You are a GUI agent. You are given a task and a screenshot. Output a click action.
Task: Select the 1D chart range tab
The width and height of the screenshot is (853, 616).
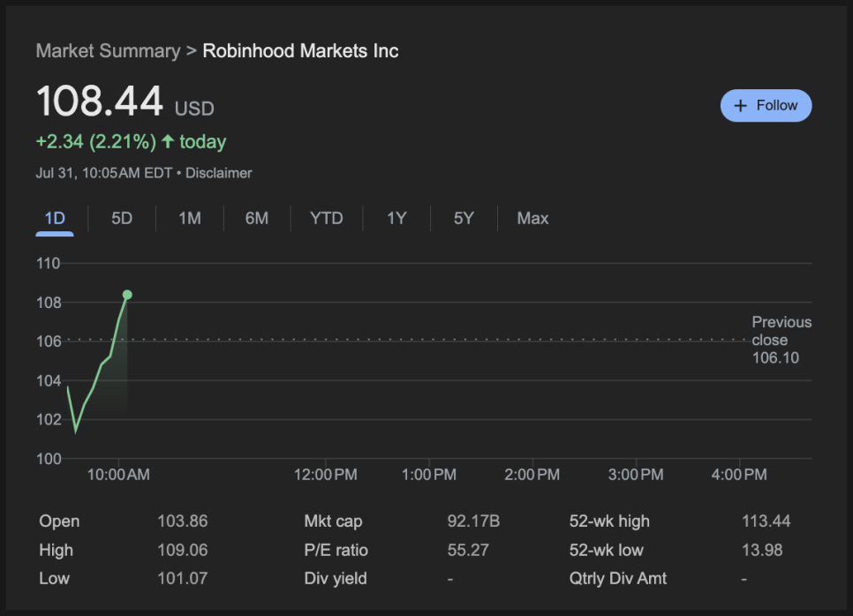55,219
